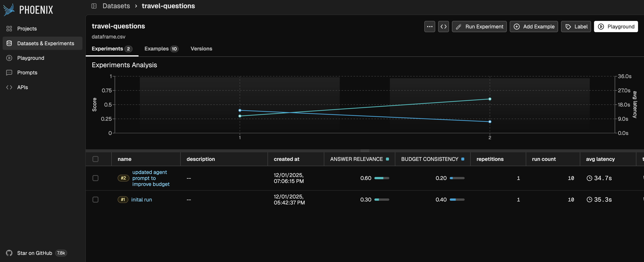The height and width of the screenshot is (262, 644).
Task: Click Datasets breadcrumb link
Action: 116,6
